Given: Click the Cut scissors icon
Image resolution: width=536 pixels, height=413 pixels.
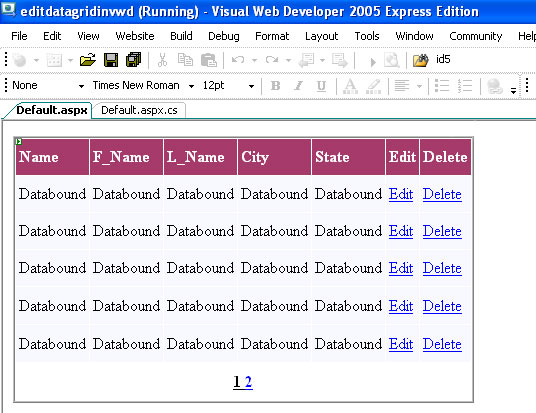Looking at the screenshot, I should pos(162,60).
